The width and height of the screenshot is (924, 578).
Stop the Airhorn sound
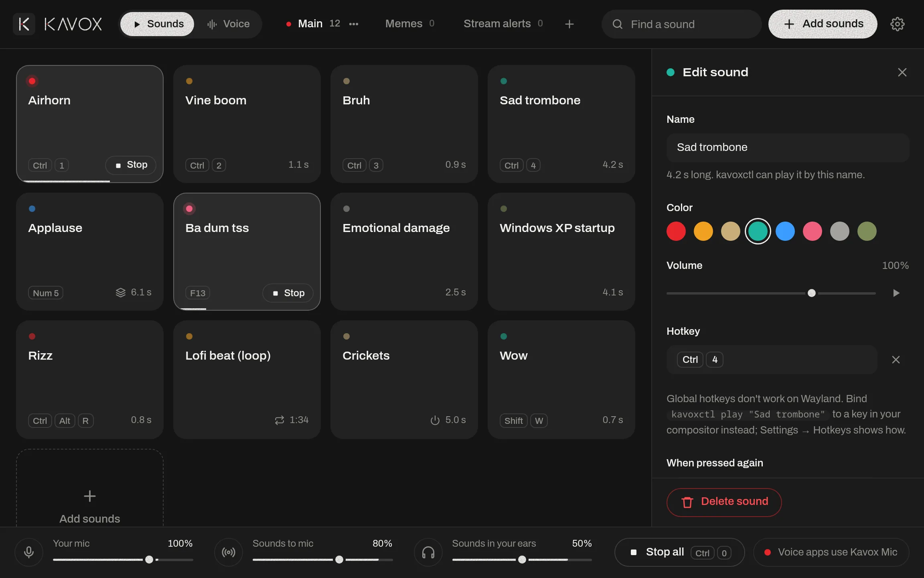pyautogui.click(x=131, y=165)
